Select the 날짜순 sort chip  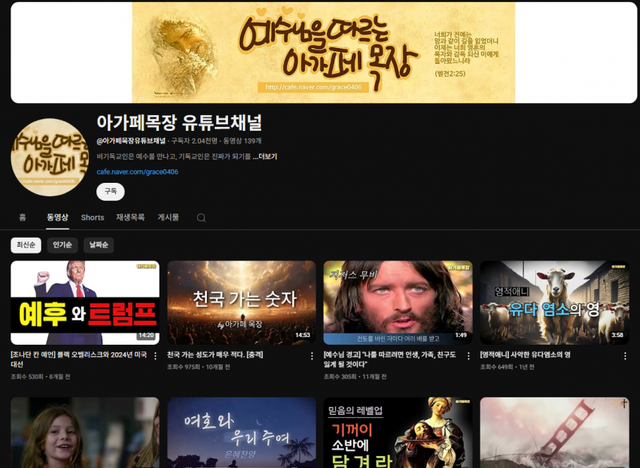click(98, 245)
